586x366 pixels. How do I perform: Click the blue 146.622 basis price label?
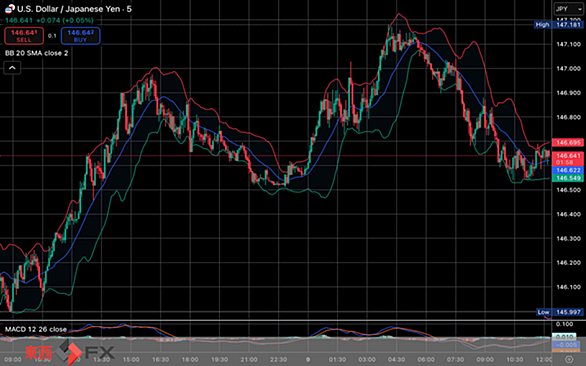click(568, 170)
